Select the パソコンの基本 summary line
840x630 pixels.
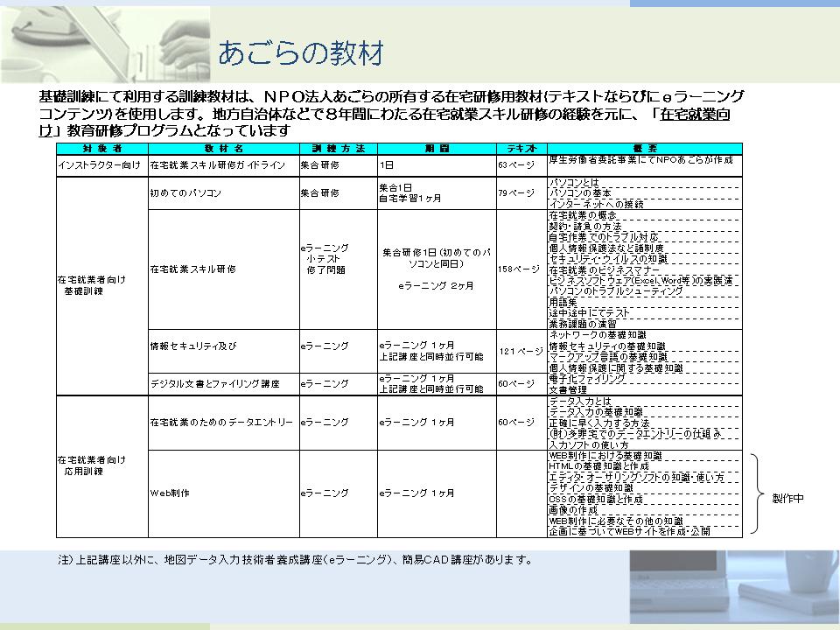[x=580, y=192]
